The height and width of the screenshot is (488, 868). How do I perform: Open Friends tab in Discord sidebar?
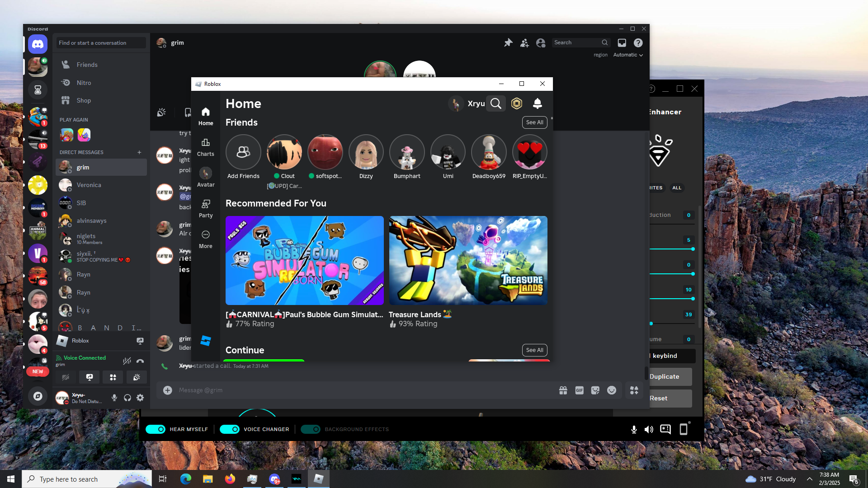(x=87, y=65)
